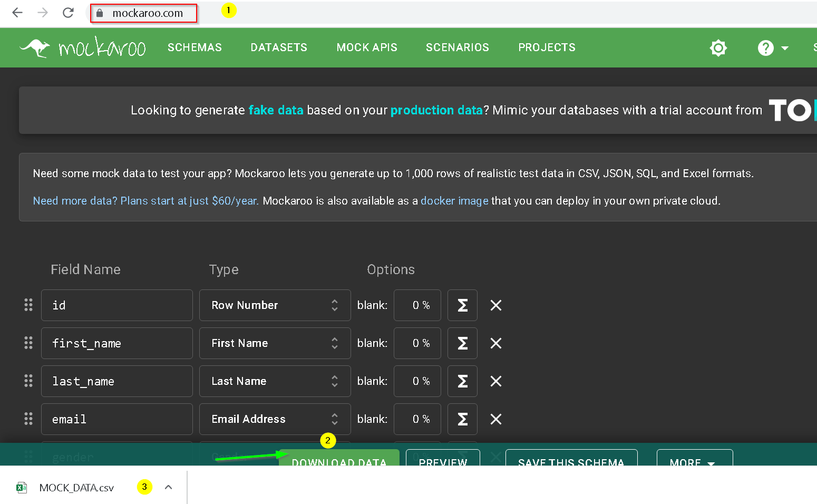817x504 pixels.
Task: Open the PROJECTS menu
Action: click(547, 47)
